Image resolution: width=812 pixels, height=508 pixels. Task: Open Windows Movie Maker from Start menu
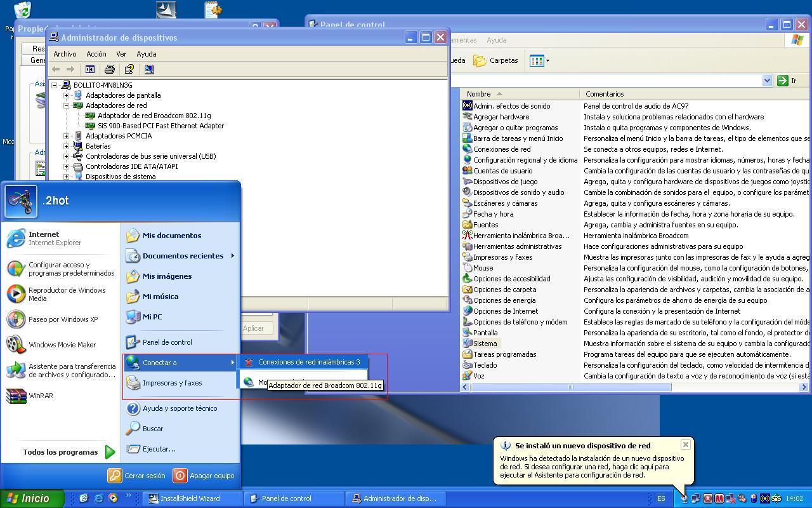pyautogui.click(x=60, y=345)
